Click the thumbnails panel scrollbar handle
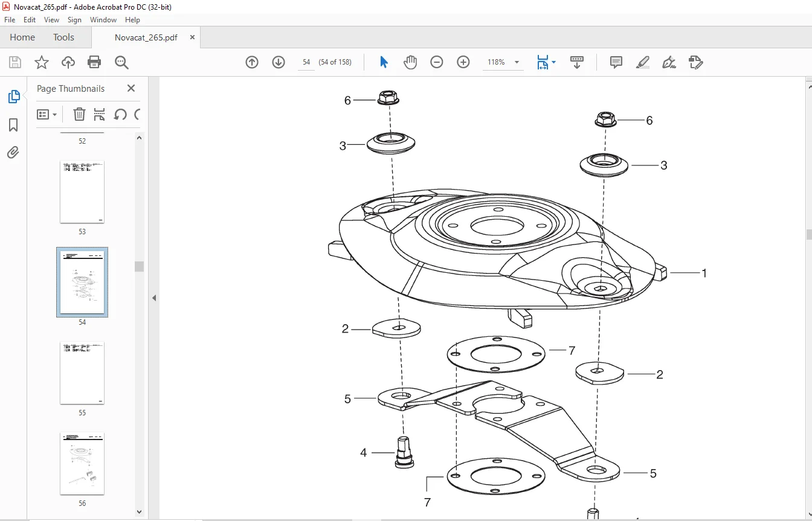Viewport: 812px width, 521px height. (x=139, y=266)
